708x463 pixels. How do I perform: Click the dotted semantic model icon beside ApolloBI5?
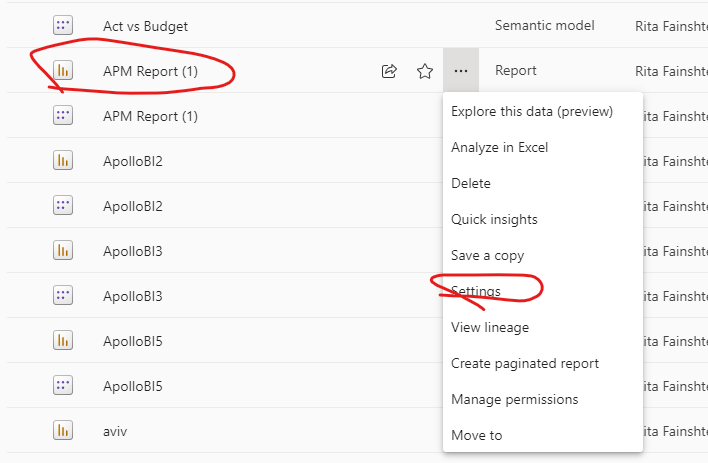coord(63,385)
